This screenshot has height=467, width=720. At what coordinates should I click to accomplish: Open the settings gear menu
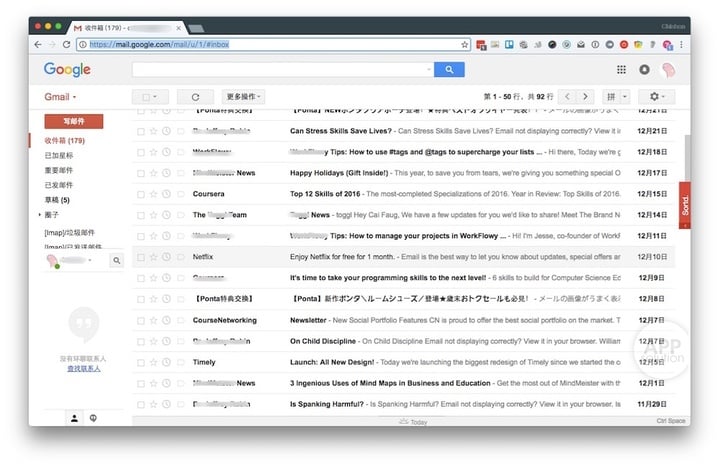657,96
